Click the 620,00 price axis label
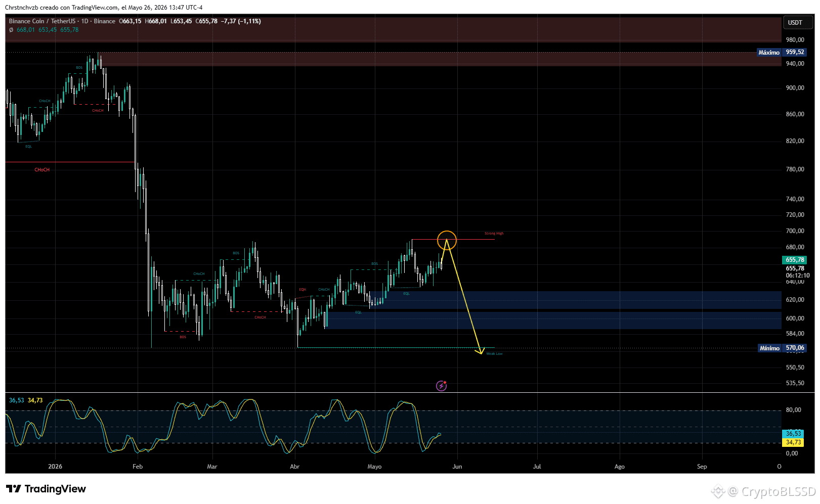The height and width of the screenshot is (504, 820). [795, 300]
